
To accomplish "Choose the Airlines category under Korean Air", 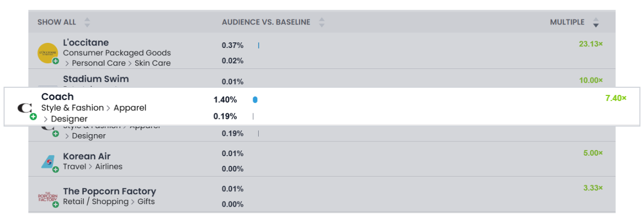I will click(x=109, y=167).
